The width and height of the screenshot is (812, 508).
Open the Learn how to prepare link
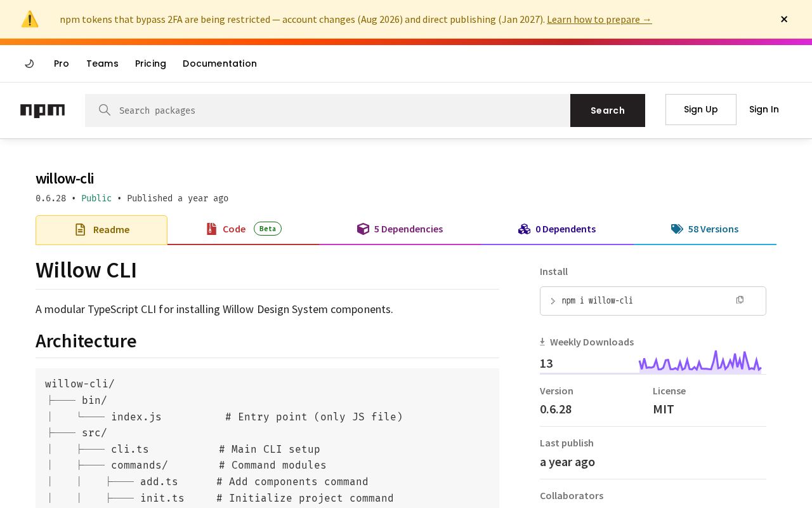(599, 19)
